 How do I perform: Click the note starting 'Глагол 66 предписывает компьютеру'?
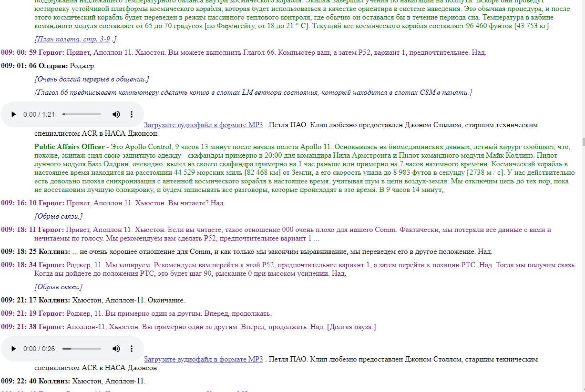point(253,92)
